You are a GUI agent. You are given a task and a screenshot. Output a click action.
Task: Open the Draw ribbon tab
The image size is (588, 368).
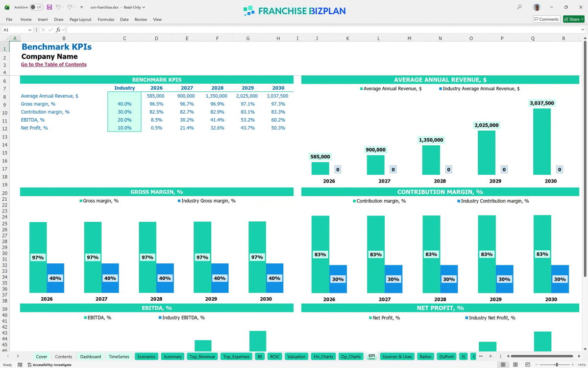(59, 19)
